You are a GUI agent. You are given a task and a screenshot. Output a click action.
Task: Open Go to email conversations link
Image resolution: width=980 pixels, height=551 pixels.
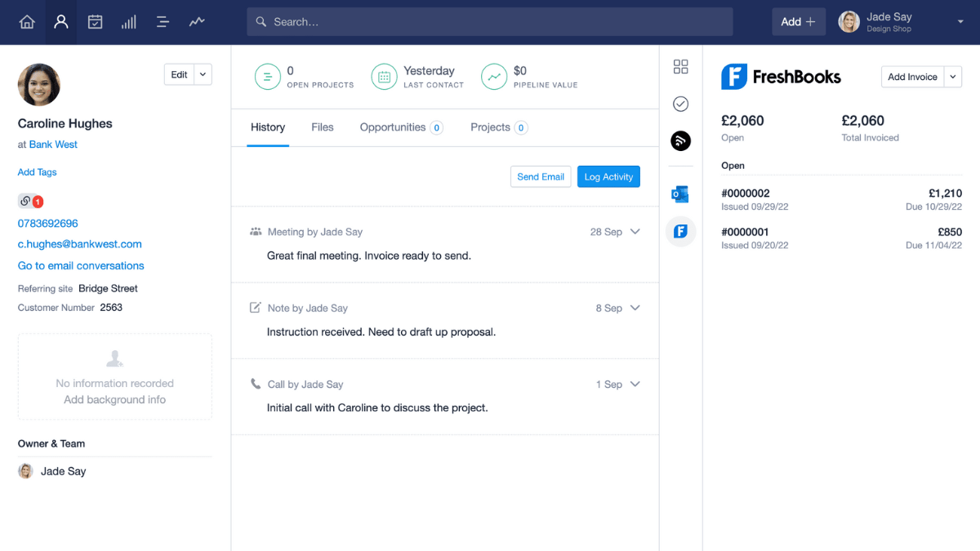pyautogui.click(x=80, y=265)
